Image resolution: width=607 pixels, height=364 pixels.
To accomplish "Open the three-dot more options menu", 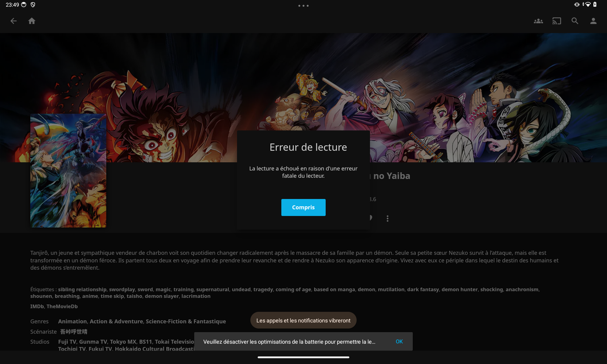I will (x=388, y=218).
